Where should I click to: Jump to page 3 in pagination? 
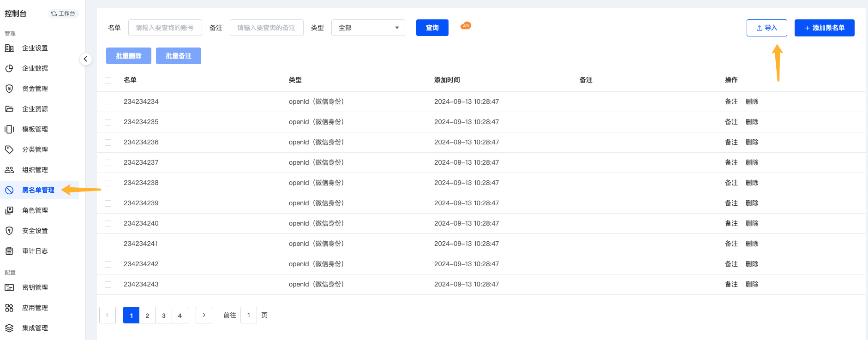tap(164, 316)
